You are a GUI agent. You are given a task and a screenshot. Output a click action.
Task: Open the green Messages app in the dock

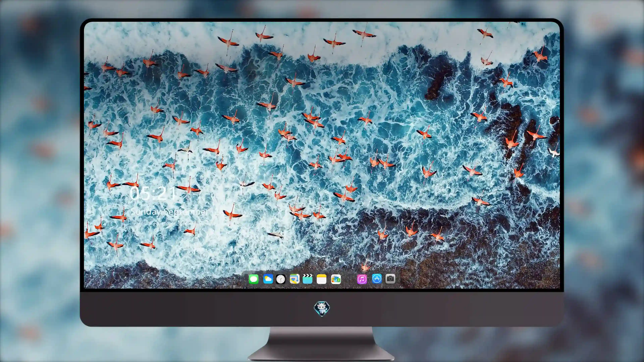click(254, 279)
